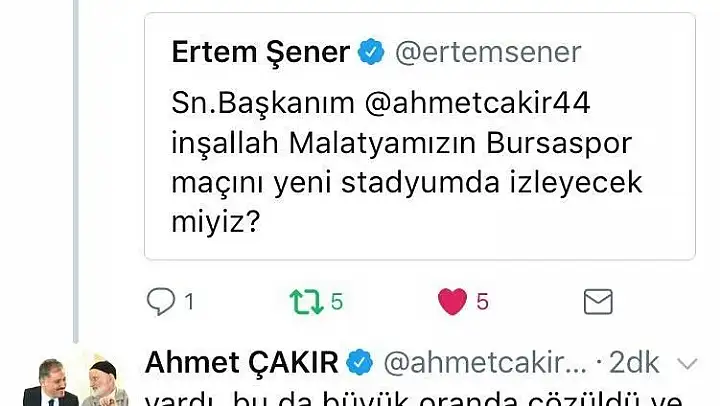Screen dimensions: 720x406
Task: Click the Ahmet ÇAKIR display name
Action: click(x=242, y=362)
